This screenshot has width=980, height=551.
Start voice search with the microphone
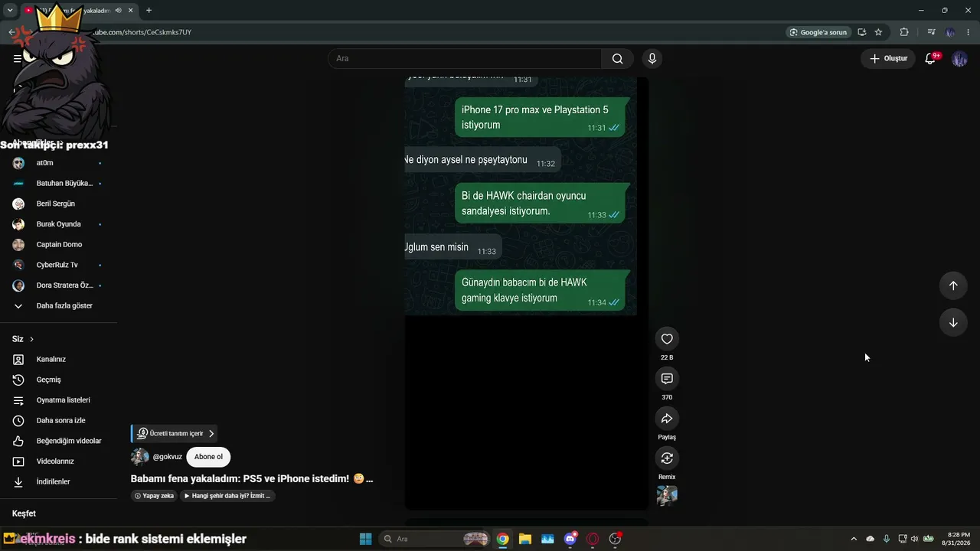click(652, 59)
